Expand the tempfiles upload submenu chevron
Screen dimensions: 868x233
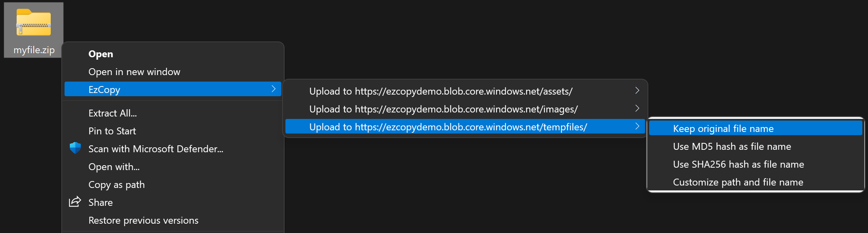click(637, 126)
